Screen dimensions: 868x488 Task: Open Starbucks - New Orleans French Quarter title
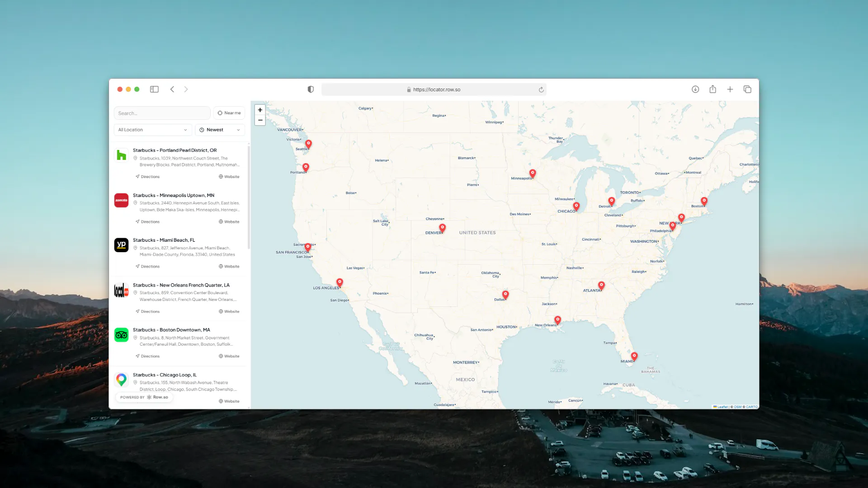181,285
